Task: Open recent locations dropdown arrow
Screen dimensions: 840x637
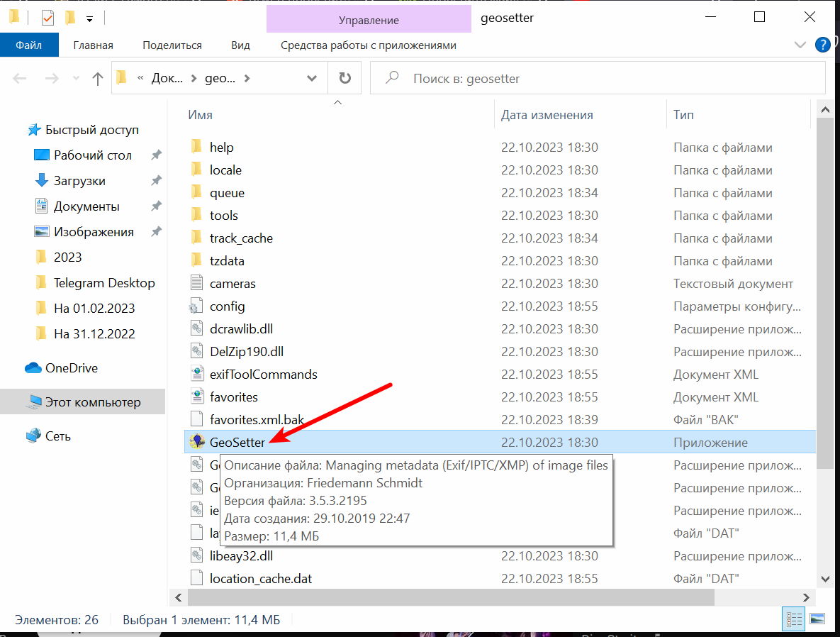Action: pyautogui.click(x=76, y=79)
